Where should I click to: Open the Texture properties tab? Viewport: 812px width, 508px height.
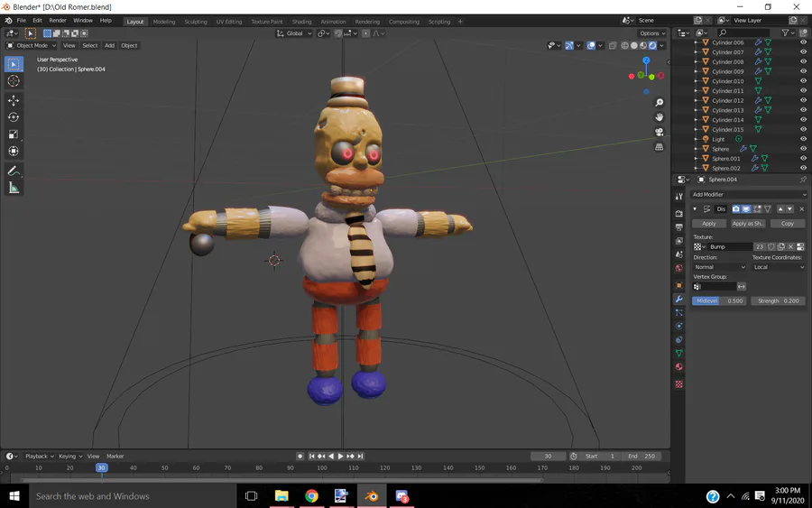coord(678,384)
